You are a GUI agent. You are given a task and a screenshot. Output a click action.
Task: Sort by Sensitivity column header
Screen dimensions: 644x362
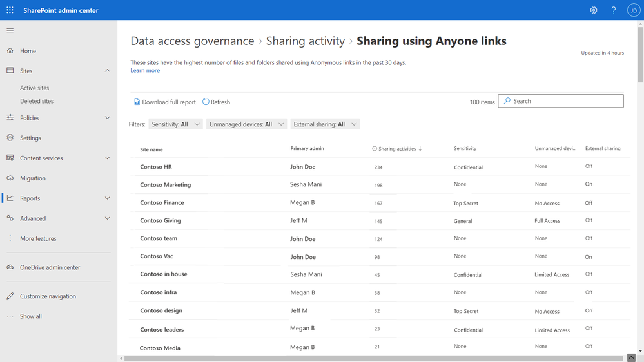[x=465, y=149]
